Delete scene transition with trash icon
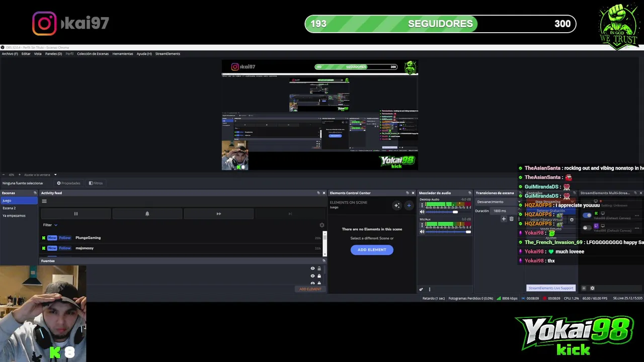Viewport: 644px width, 362px height. pos(512,219)
